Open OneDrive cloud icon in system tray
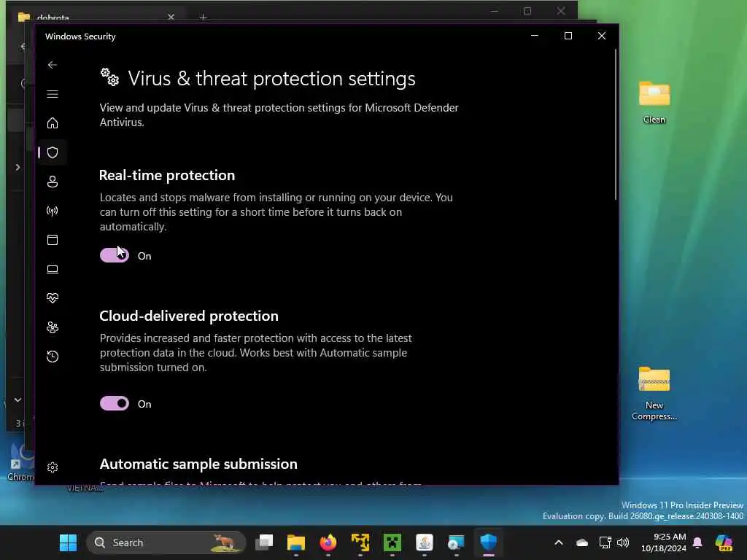747x560 pixels. (582, 542)
